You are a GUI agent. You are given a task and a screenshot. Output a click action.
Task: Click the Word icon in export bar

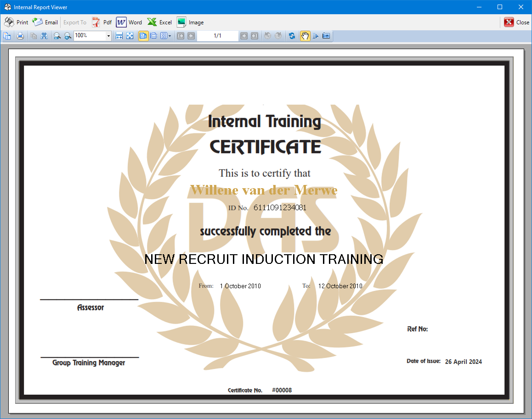click(x=121, y=22)
